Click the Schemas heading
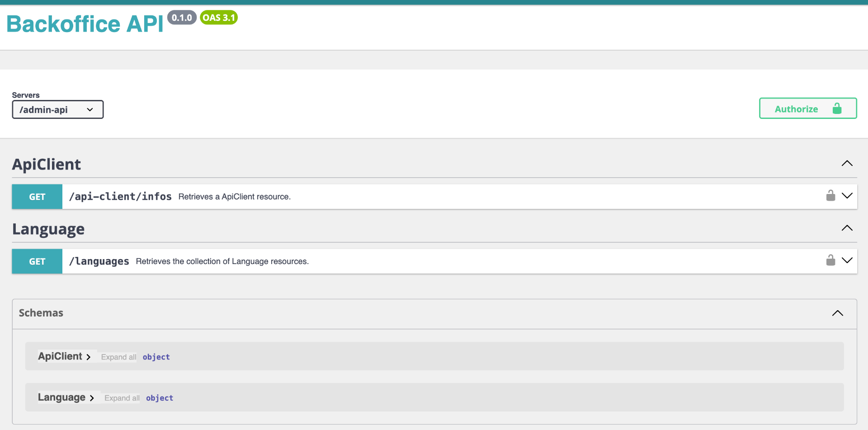 coord(41,313)
